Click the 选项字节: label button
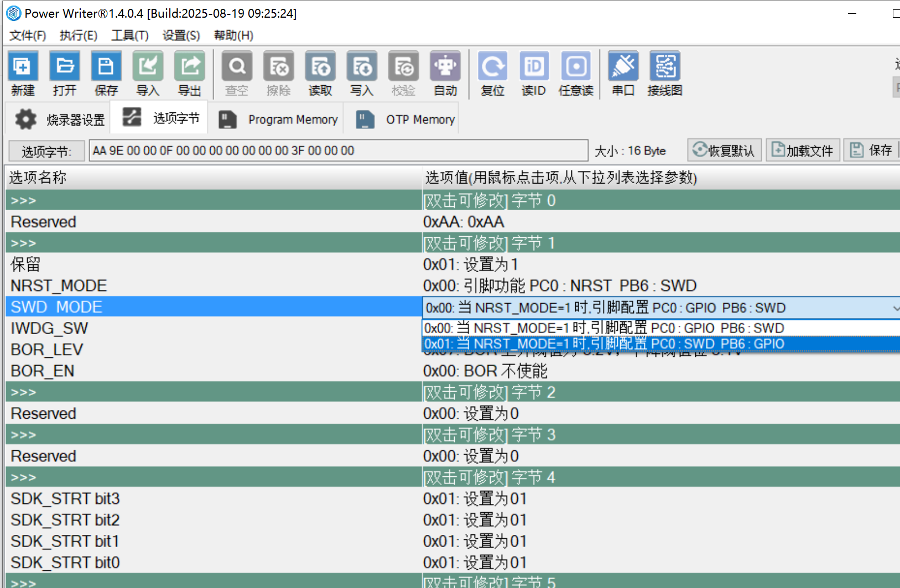The height and width of the screenshot is (588, 900). coord(46,151)
